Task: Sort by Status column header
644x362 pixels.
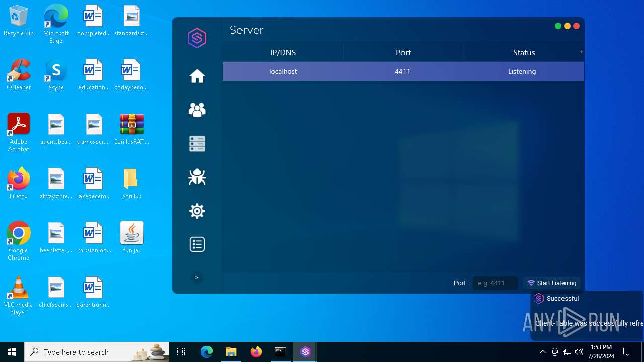Action: click(524, 52)
